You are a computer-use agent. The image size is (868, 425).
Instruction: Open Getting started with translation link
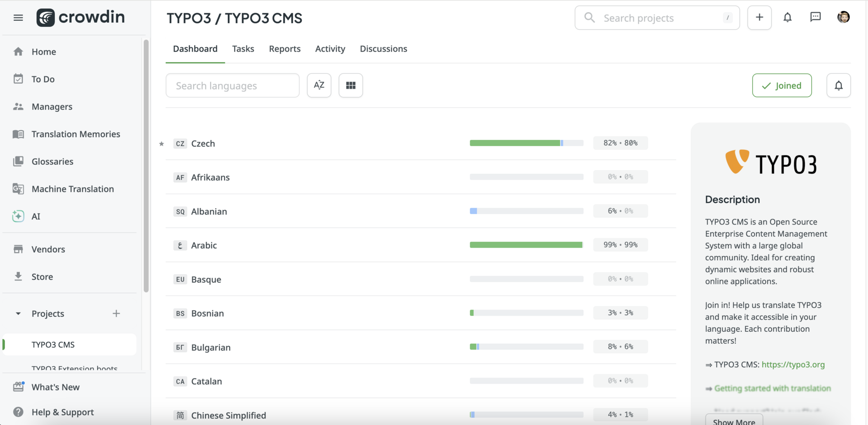point(772,388)
